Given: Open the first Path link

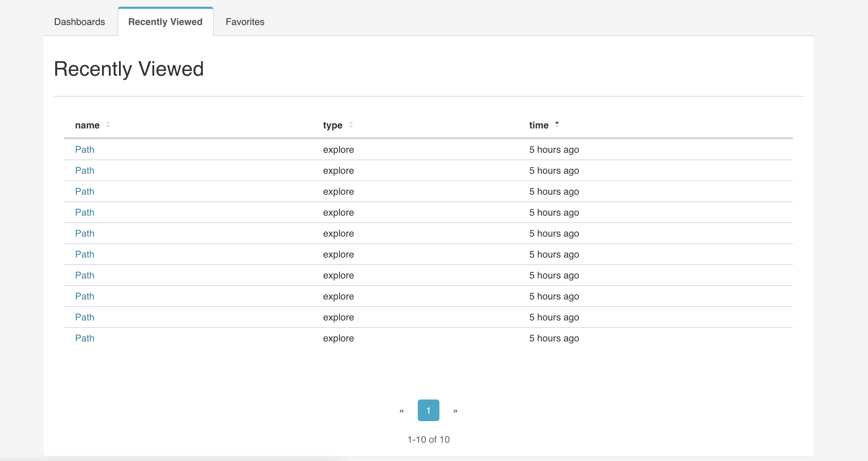Looking at the screenshot, I should click(x=85, y=150).
